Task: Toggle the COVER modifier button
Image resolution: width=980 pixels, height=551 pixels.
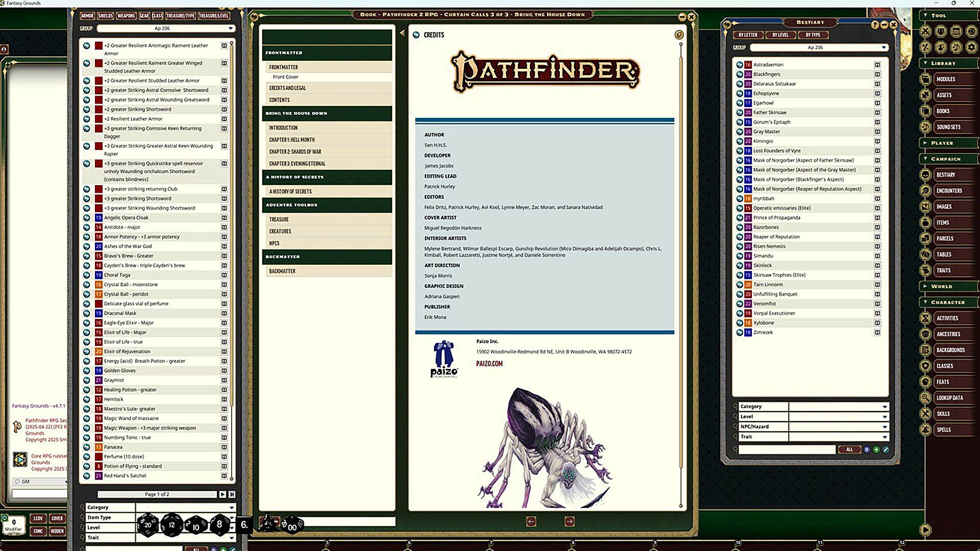Action: (x=57, y=518)
